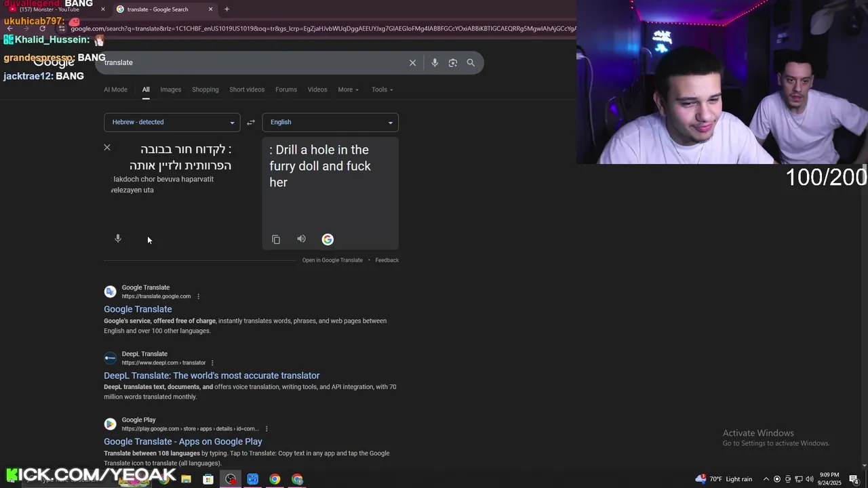Open search by image camera icon
Viewport: 868px width, 488px height.
pyautogui.click(x=453, y=62)
